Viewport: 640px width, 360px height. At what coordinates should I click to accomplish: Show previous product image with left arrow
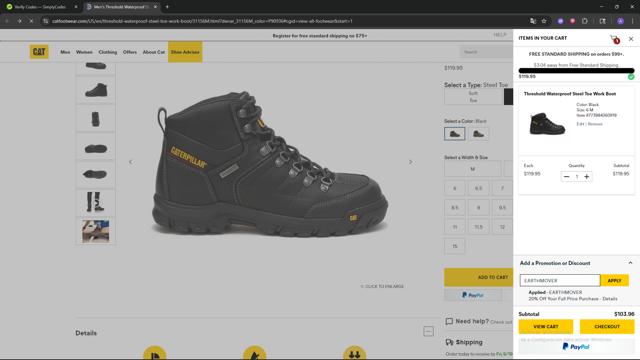[131, 162]
